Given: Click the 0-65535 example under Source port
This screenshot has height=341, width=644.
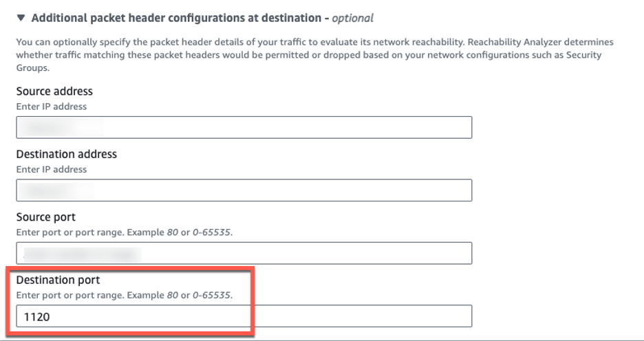Looking at the screenshot, I should (210, 232).
